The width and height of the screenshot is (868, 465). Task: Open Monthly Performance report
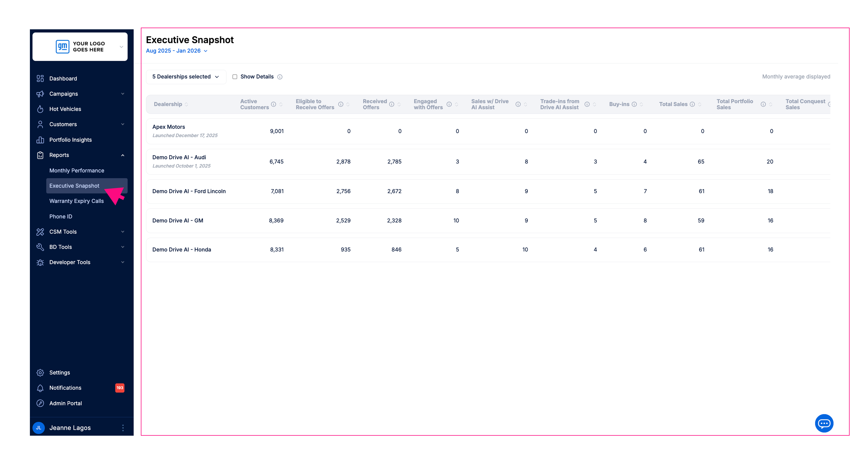tap(76, 170)
